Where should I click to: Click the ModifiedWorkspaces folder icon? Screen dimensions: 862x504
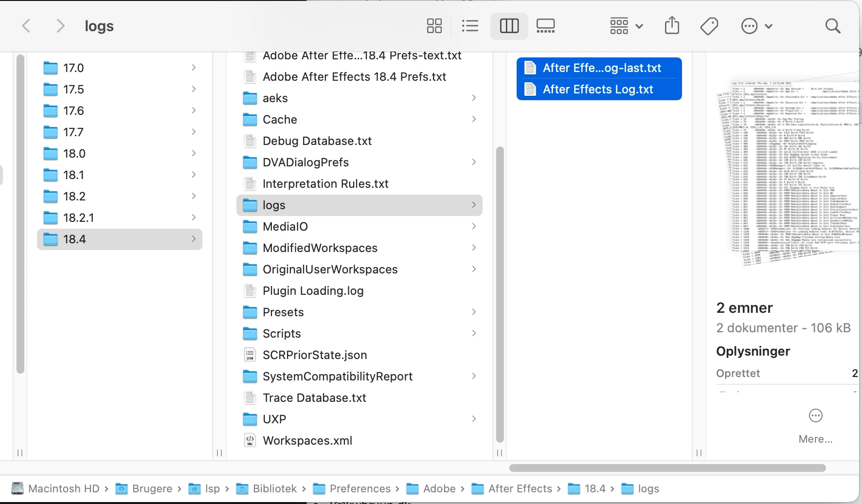[x=250, y=248]
